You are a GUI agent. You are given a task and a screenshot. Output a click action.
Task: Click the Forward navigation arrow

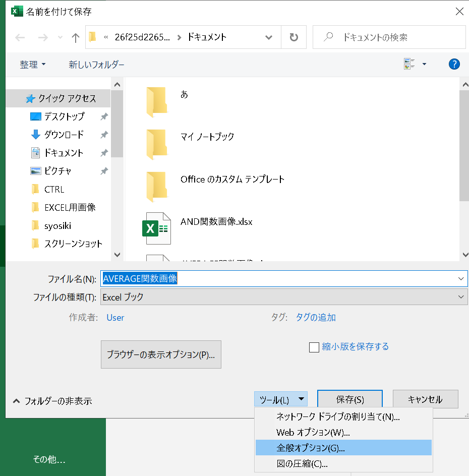coord(43,38)
